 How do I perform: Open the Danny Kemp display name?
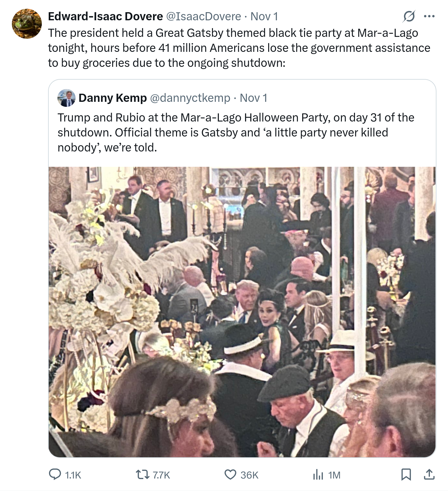113,98
